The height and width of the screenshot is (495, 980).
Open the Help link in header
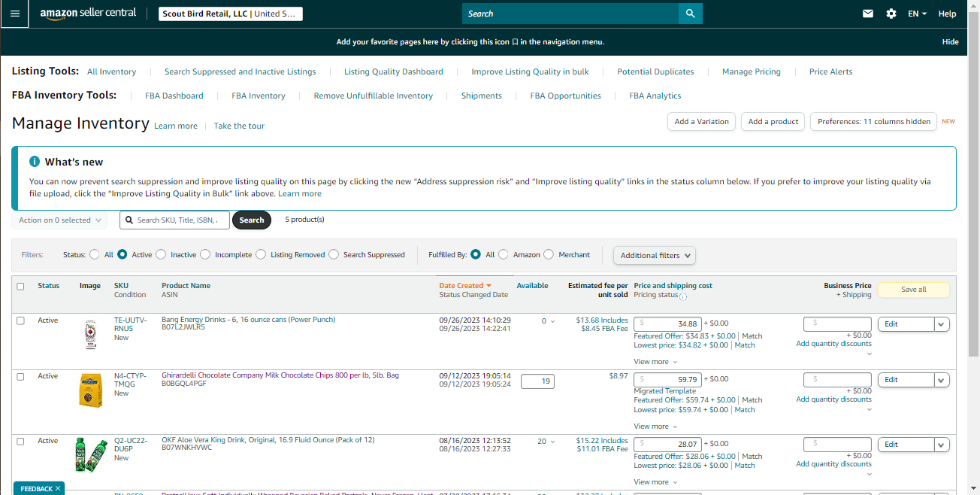point(948,14)
